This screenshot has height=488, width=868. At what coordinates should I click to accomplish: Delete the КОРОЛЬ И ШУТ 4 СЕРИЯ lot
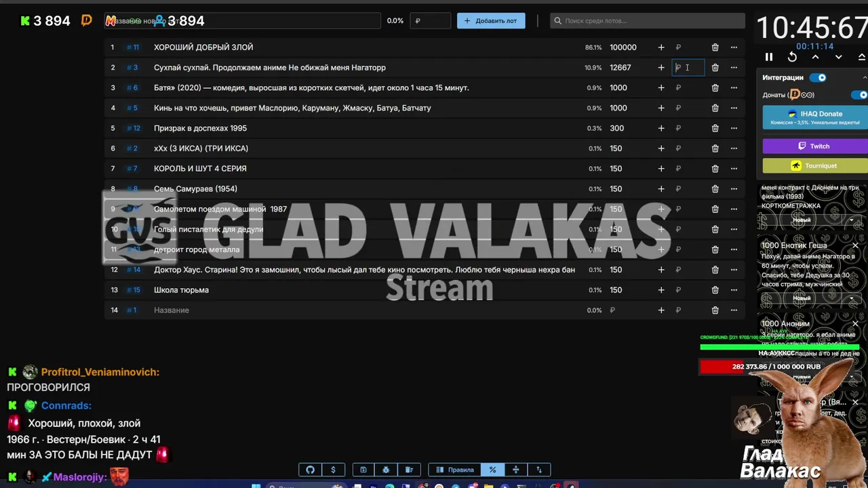coord(715,169)
